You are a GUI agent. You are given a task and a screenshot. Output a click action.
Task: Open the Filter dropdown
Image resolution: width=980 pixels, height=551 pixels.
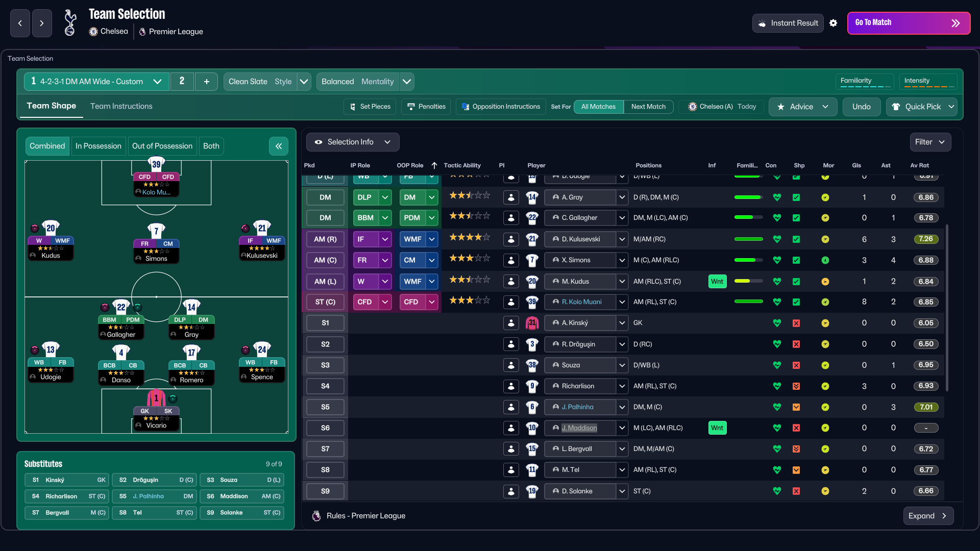[x=930, y=142]
